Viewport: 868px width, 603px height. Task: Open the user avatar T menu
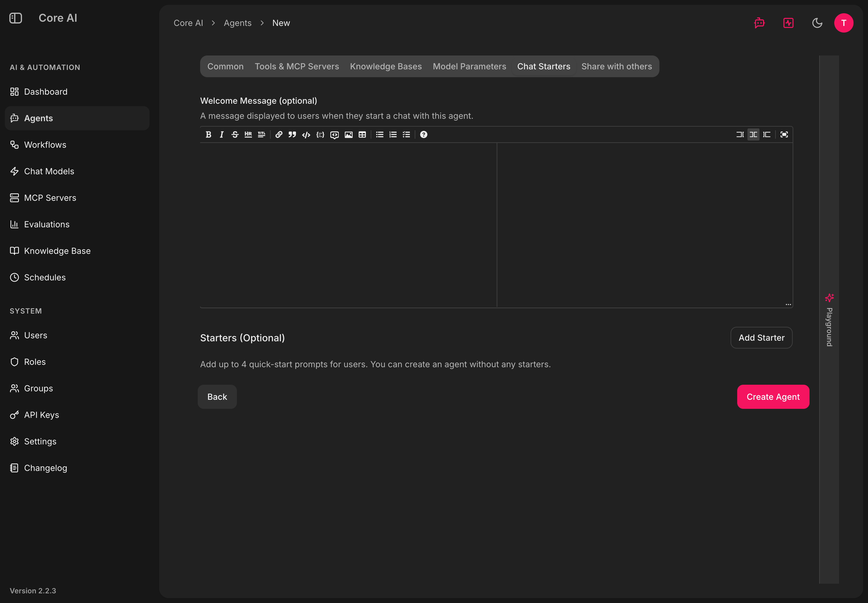click(844, 23)
